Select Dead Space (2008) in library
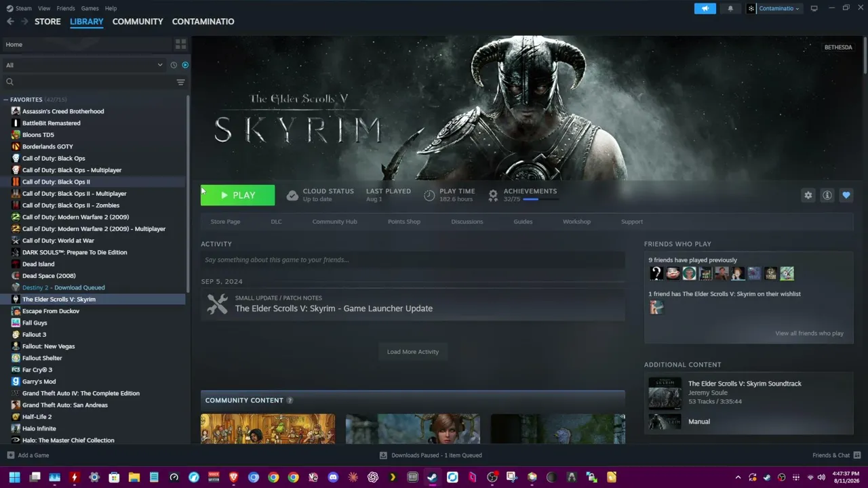This screenshot has height=488, width=868. click(x=49, y=276)
